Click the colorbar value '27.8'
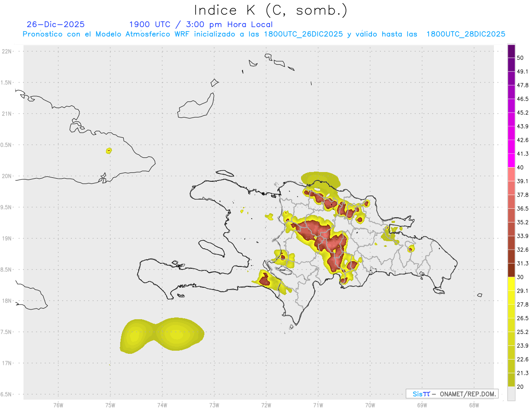532x411 pixels. [523, 304]
